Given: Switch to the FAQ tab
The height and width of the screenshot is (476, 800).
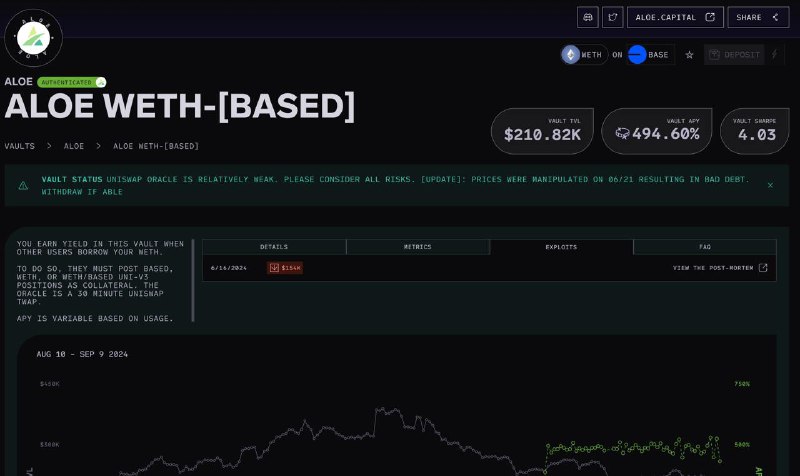Looking at the screenshot, I should pos(705,247).
